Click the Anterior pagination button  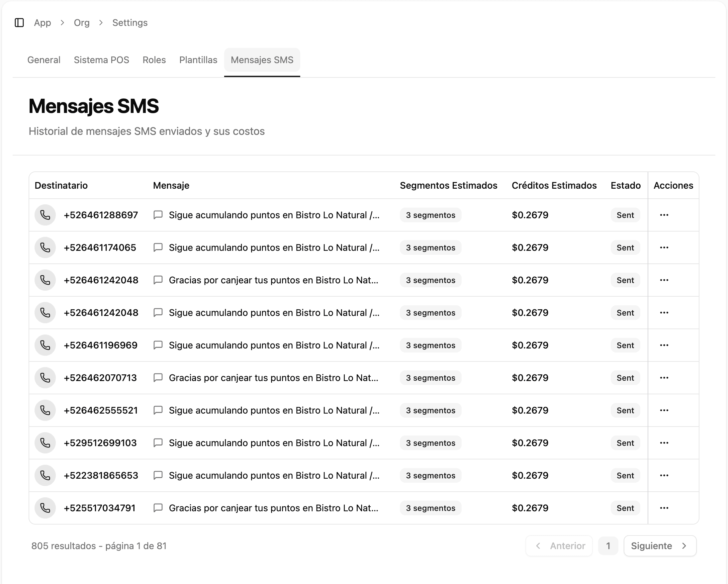[x=559, y=546]
